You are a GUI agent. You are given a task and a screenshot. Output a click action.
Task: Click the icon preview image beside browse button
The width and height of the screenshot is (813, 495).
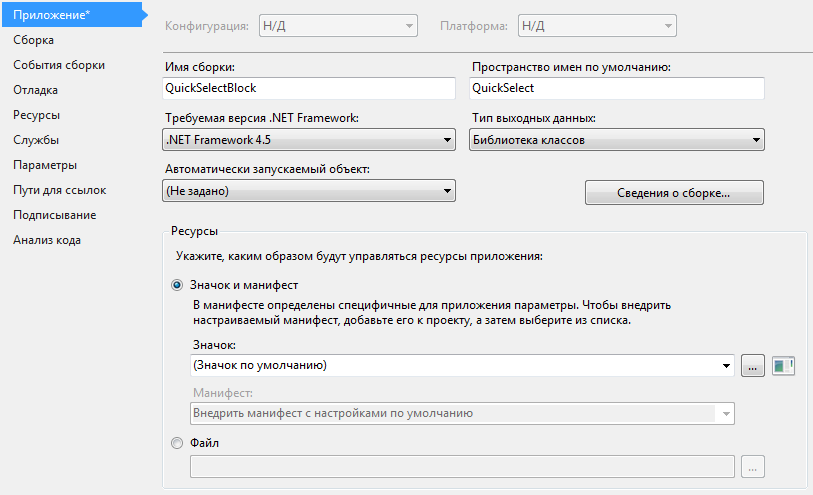[783, 366]
